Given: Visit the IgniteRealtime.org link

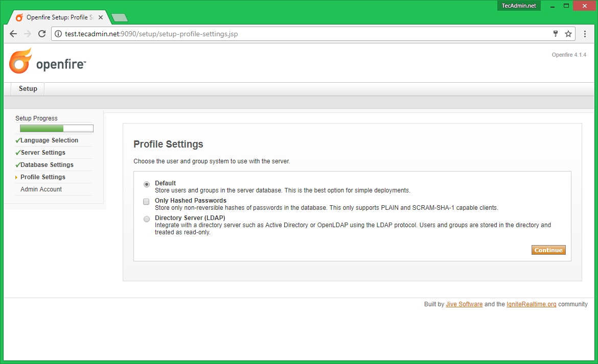Looking at the screenshot, I should [x=531, y=304].
